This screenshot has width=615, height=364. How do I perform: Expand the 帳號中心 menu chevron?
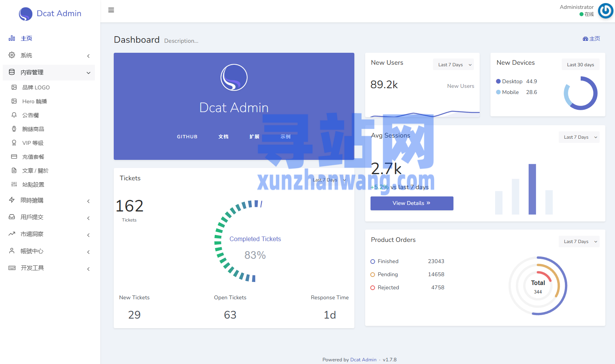point(88,252)
